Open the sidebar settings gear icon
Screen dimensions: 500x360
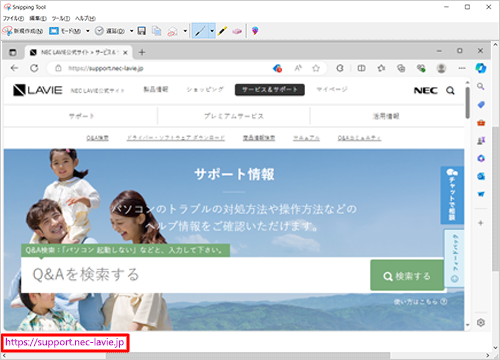point(481,322)
